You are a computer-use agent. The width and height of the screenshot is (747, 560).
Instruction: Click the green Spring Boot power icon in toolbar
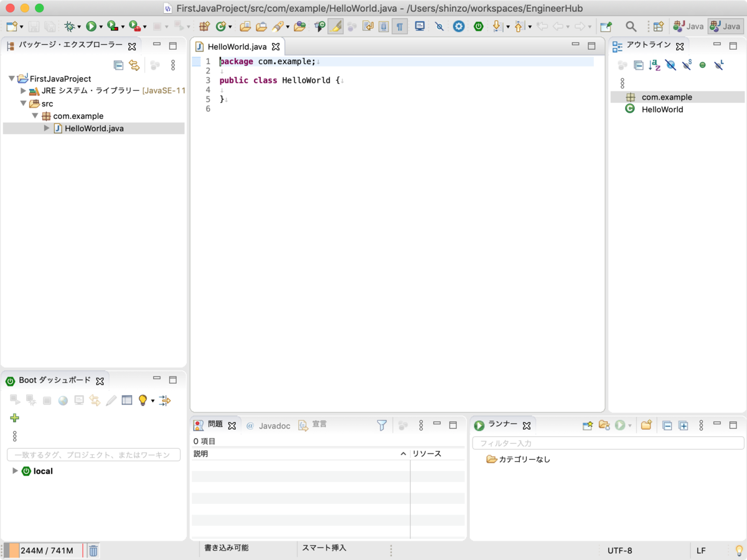pos(478,26)
